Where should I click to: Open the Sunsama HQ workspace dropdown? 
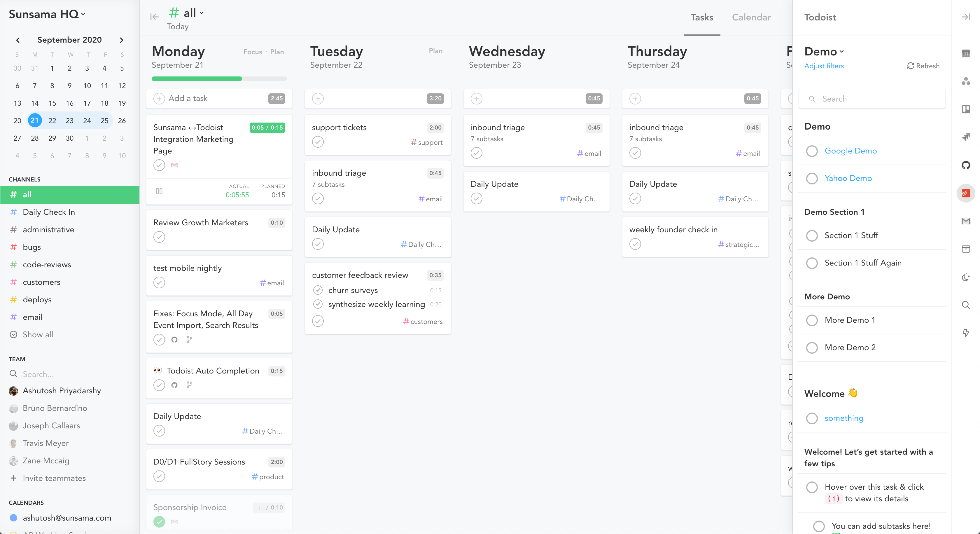(x=47, y=14)
